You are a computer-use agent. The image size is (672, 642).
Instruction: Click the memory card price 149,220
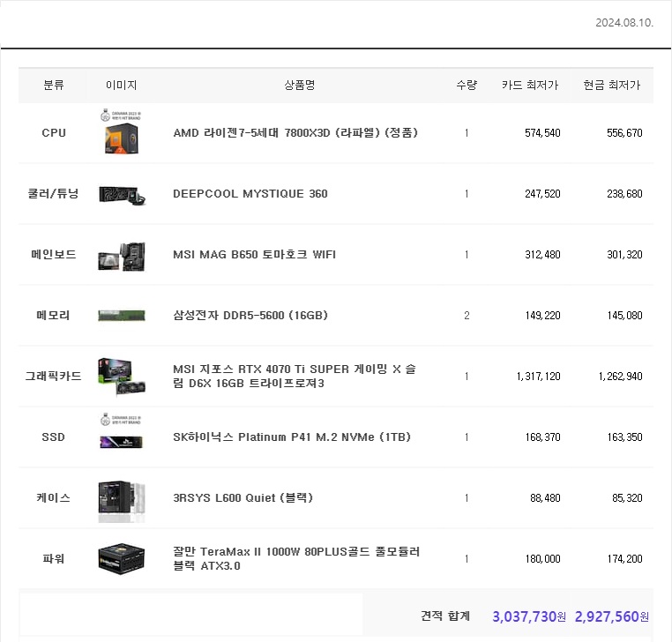click(x=542, y=316)
